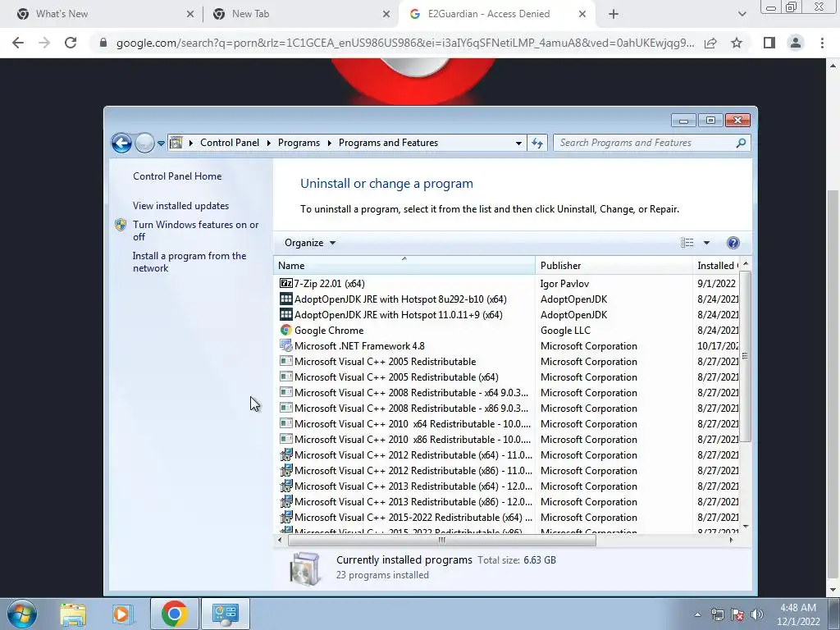Image resolution: width=840 pixels, height=630 pixels.
Task: Click Programs breadcrumb segment
Action: pos(299,143)
